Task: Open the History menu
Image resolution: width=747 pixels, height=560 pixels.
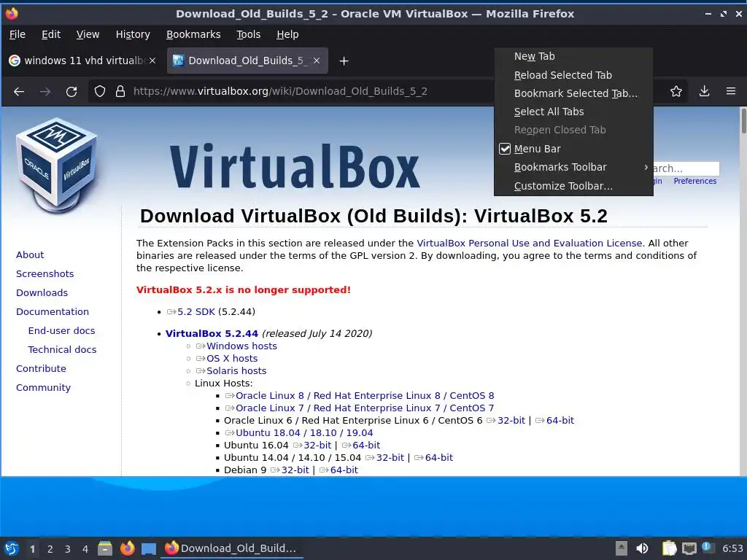Action: [x=133, y=34]
